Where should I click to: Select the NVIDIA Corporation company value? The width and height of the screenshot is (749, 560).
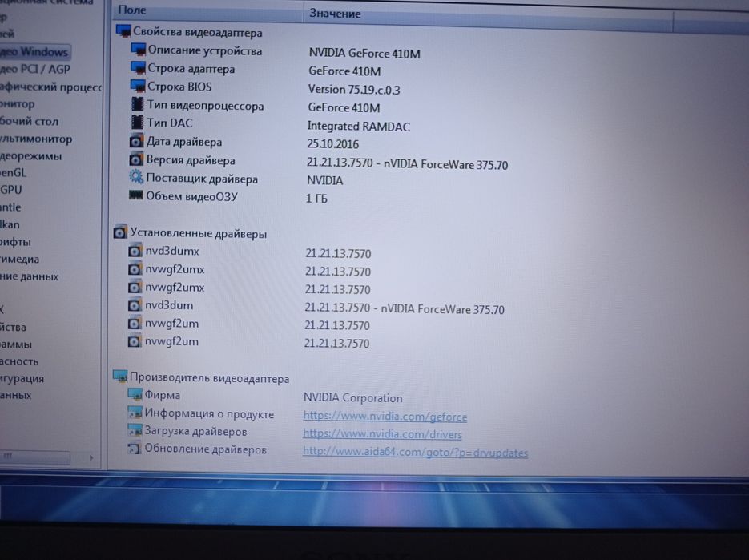tap(353, 397)
